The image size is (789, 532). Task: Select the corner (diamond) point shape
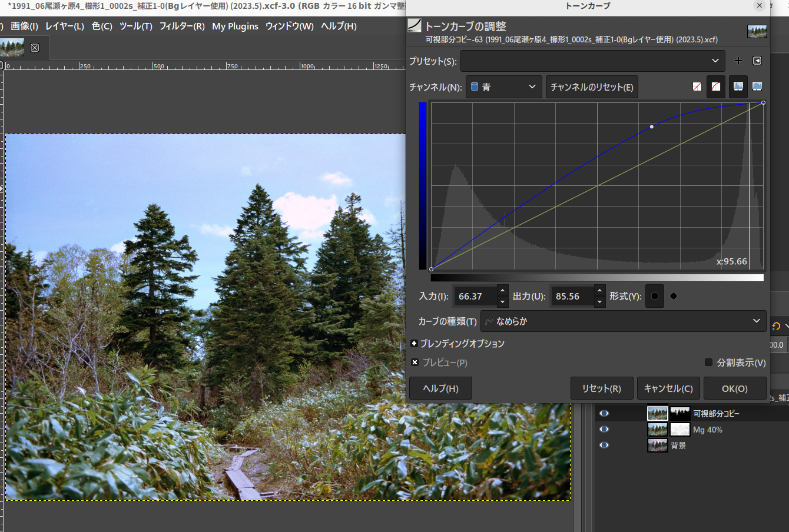coord(674,296)
